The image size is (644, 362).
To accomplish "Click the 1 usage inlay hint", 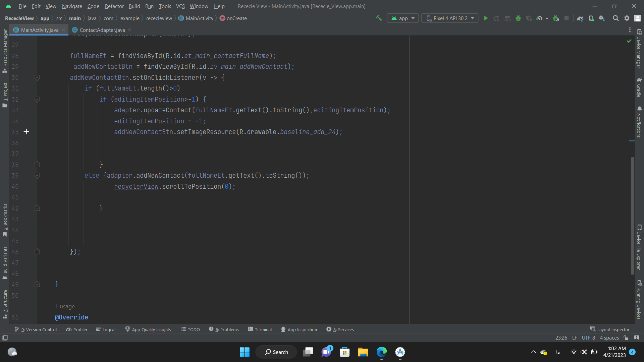I will point(65,306).
